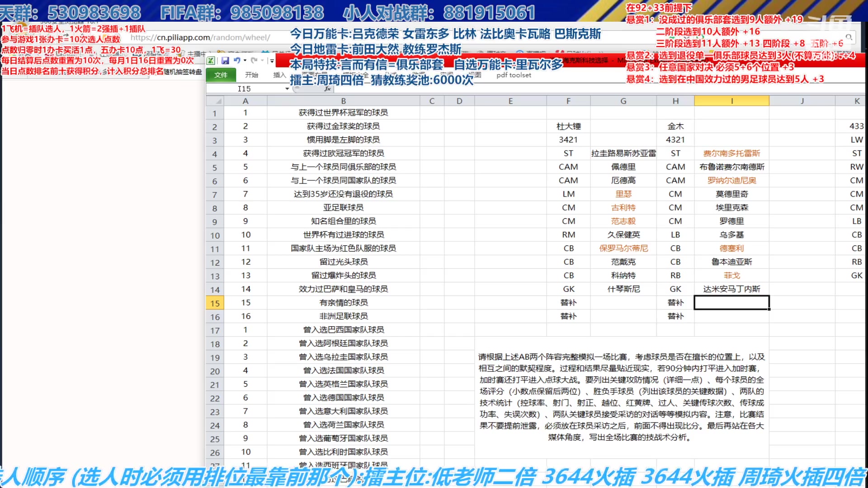This screenshot has width=868, height=488.
Task: Open the undo history dropdown arrow
Action: coord(245,61)
